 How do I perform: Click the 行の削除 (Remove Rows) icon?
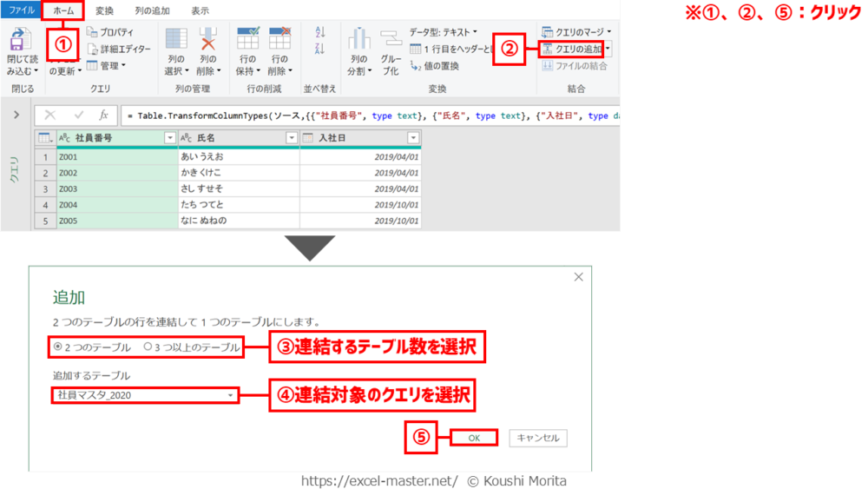point(279,41)
